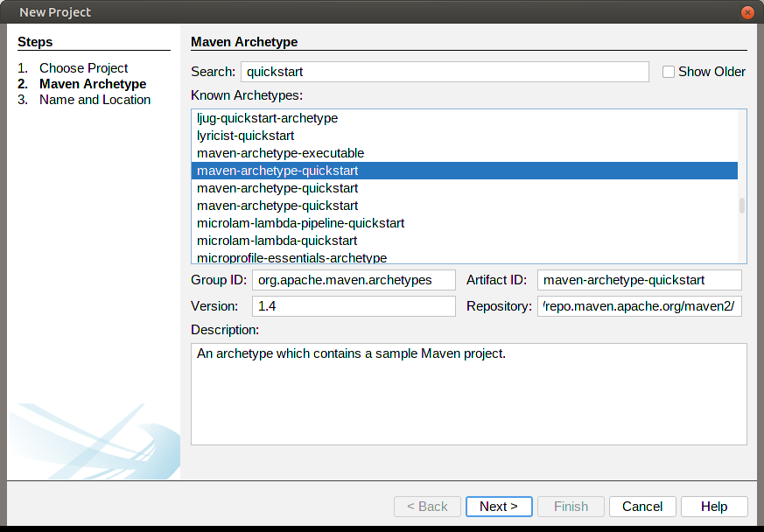The image size is (764, 532).
Task: Choose maven-archetype-executable from the list
Action: [x=280, y=153]
